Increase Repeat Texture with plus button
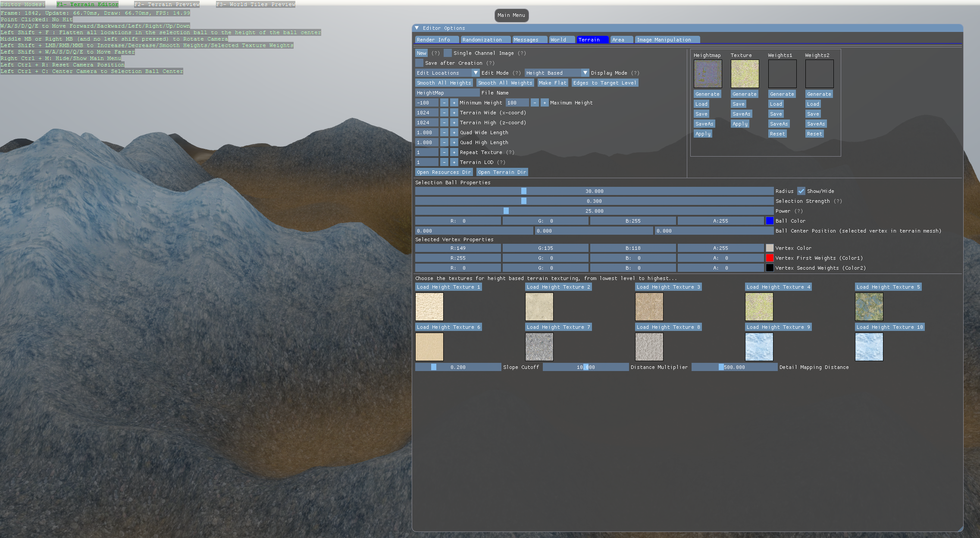Screen dimensions: 980x538 (x=454, y=152)
